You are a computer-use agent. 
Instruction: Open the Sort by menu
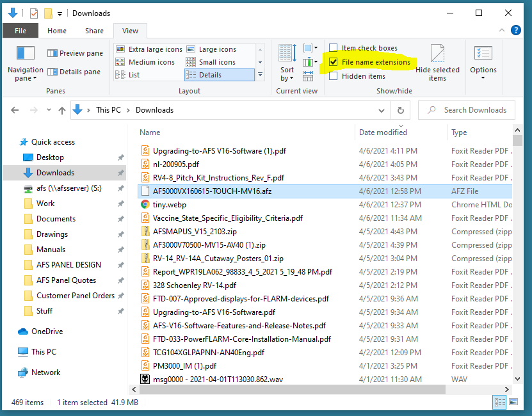point(287,63)
